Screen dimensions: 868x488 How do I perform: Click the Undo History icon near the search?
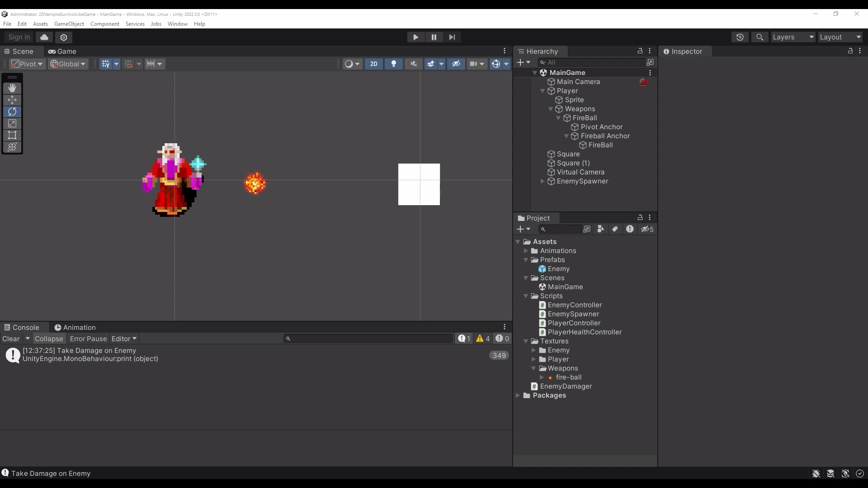[x=740, y=37]
